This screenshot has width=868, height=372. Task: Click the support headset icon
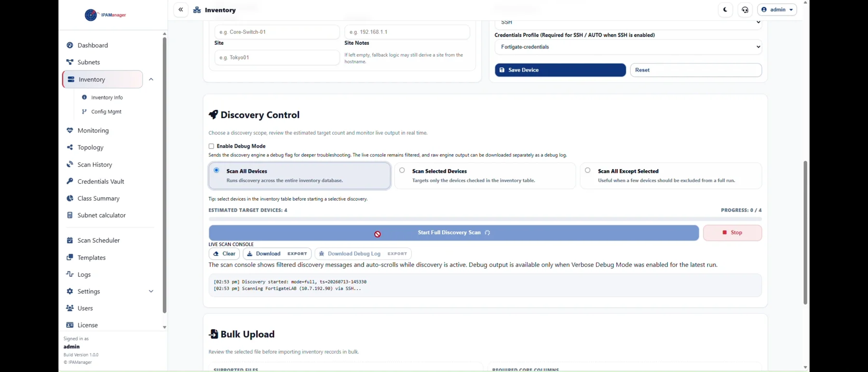[745, 10]
